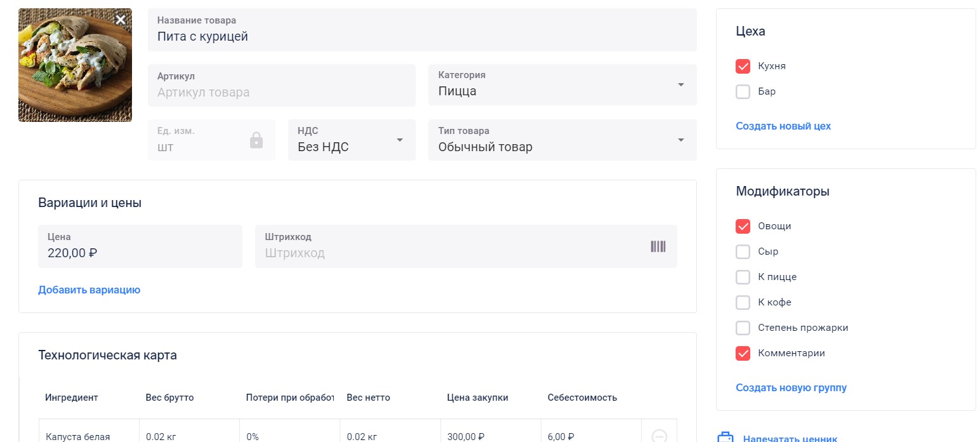Click the printer icon for price tag

[725, 438]
